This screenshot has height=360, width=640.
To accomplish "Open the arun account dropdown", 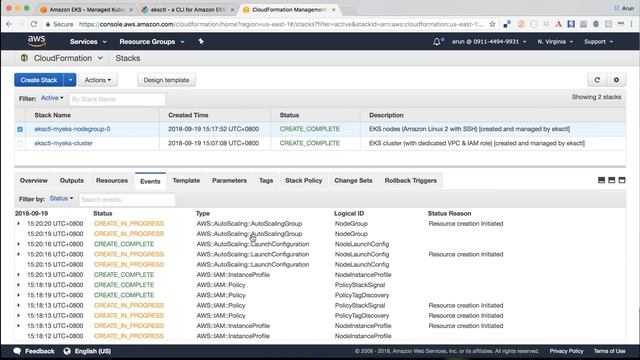I will 489,42.
